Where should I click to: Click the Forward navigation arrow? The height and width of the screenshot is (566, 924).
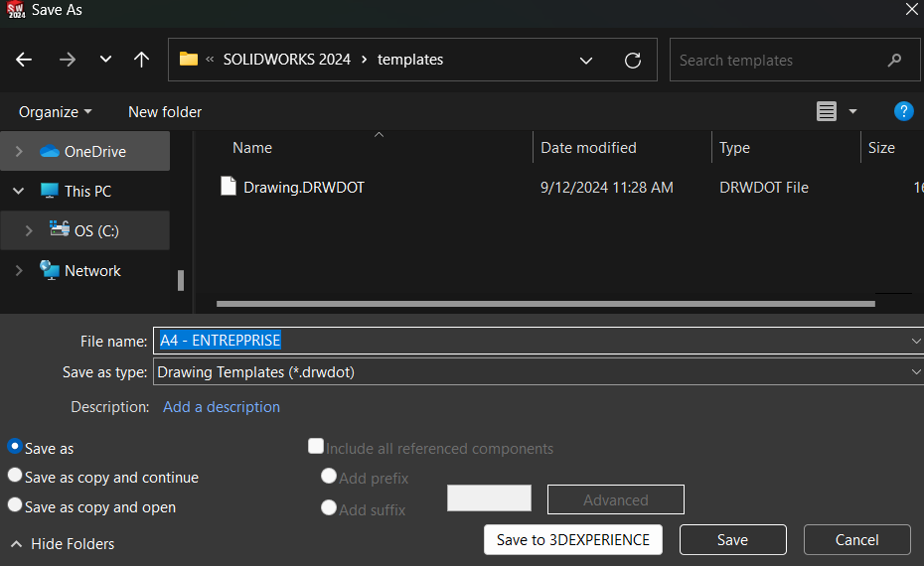pyautogui.click(x=68, y=60)
